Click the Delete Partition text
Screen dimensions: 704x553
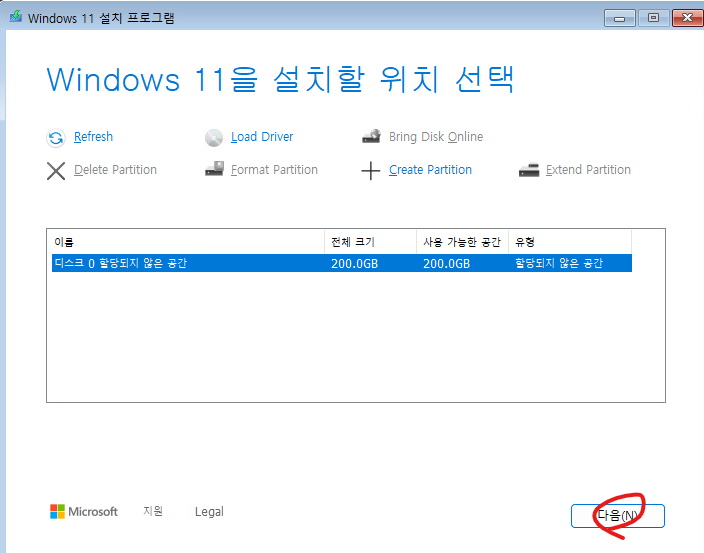coord(115,170)
